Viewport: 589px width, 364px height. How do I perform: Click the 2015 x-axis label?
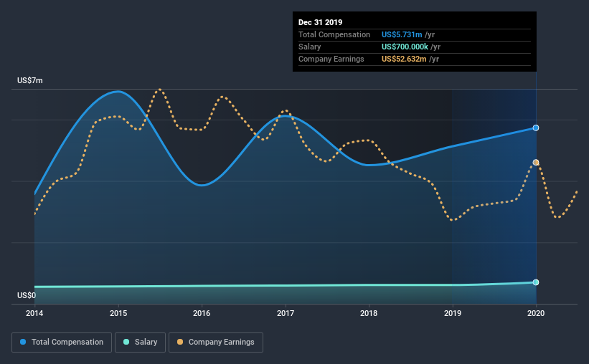pos(118,313)
